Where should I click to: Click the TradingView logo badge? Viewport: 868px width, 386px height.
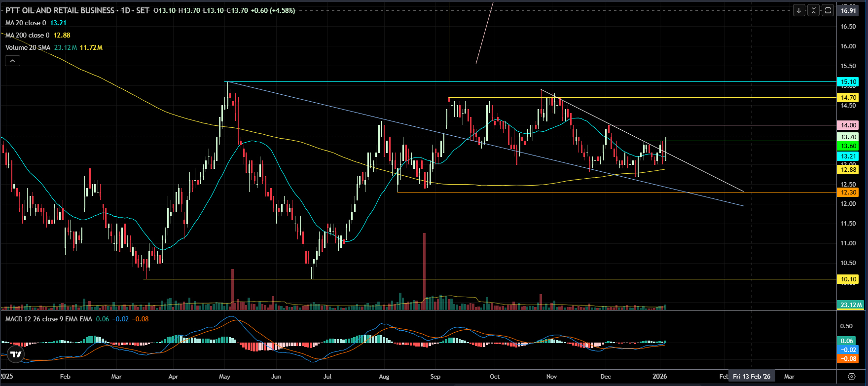pyautogui.click(x=16, y=354)
